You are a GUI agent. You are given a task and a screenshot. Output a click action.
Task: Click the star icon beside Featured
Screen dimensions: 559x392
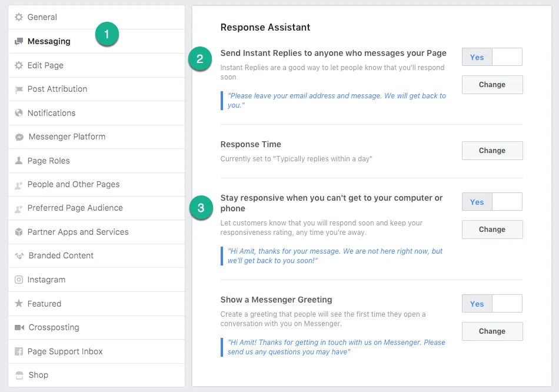click(x=19, y=304)
